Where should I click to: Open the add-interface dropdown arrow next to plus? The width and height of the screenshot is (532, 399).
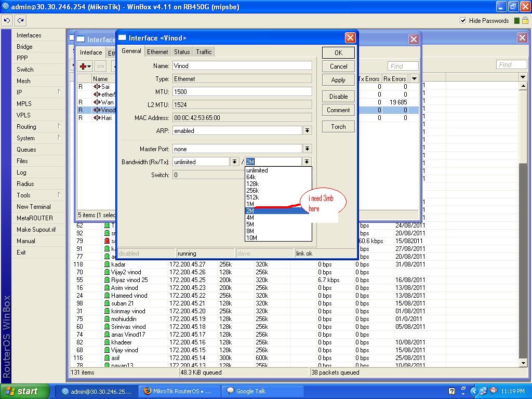point(89,66)
